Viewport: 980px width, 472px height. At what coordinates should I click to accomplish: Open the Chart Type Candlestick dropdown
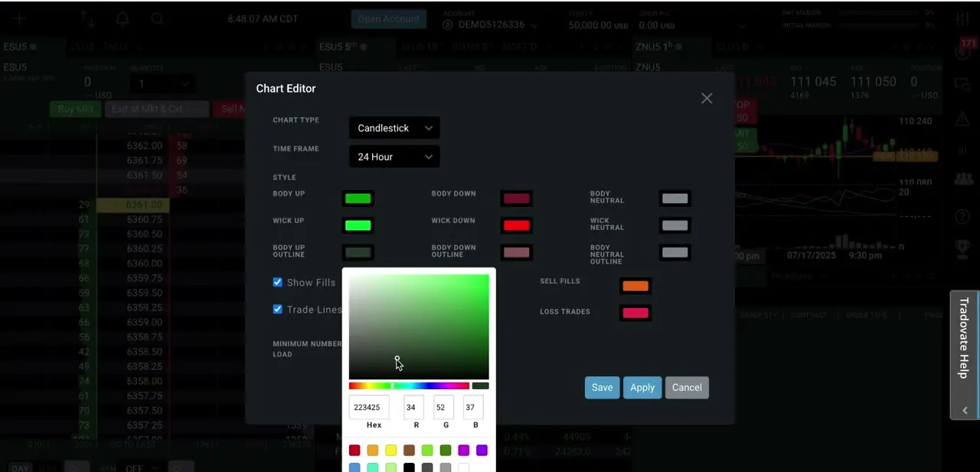[394, 128]
